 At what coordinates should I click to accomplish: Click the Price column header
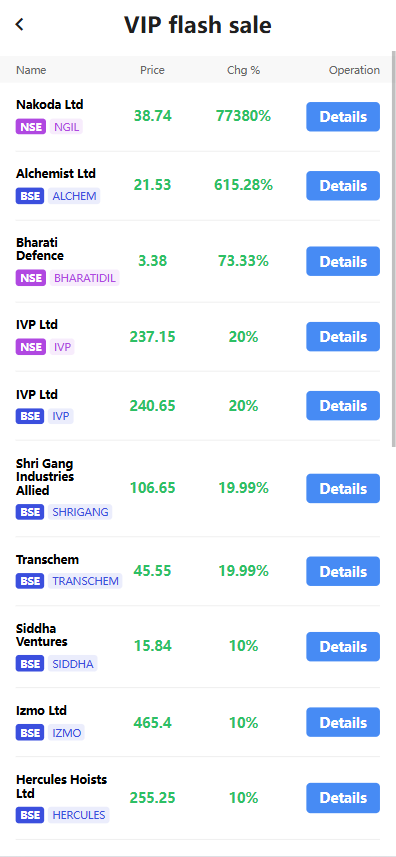click(x=152, y=70)
